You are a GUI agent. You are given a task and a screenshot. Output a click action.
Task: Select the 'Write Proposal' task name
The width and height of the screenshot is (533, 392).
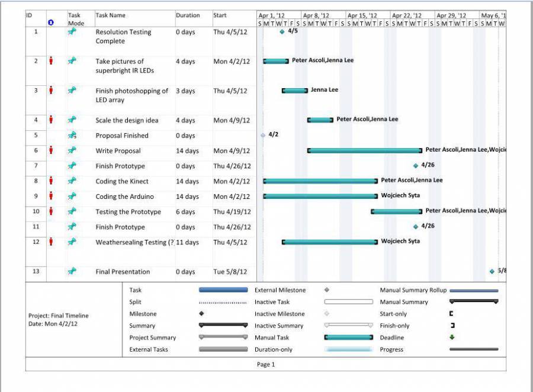click(x=118, y=150)
